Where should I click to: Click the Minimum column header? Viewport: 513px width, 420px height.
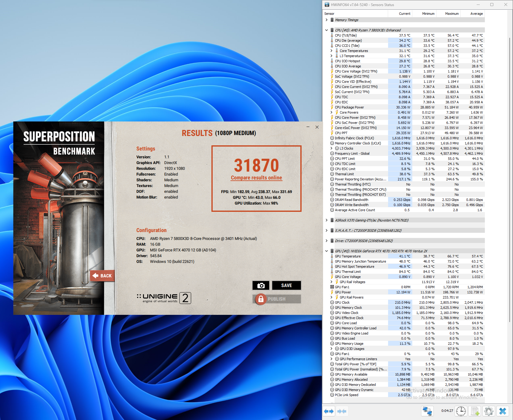[424, 14]
